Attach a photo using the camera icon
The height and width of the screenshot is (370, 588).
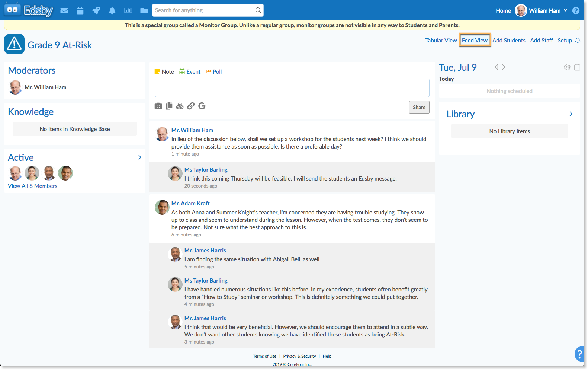point(158,106)
